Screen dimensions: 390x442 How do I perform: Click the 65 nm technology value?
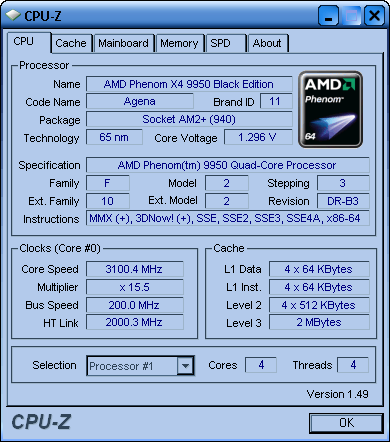point(114,137)
